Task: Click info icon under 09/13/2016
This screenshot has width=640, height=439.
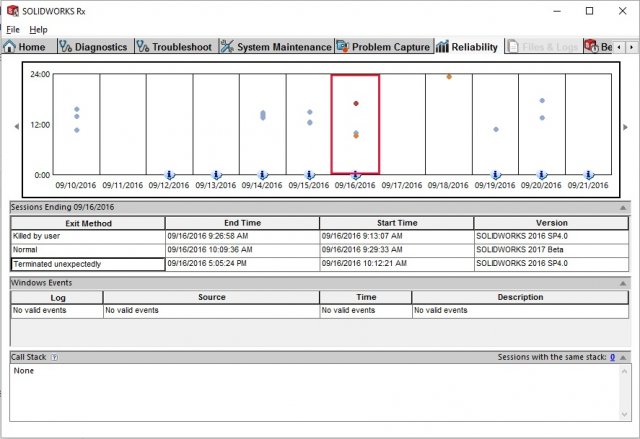Action: [216, 175]
